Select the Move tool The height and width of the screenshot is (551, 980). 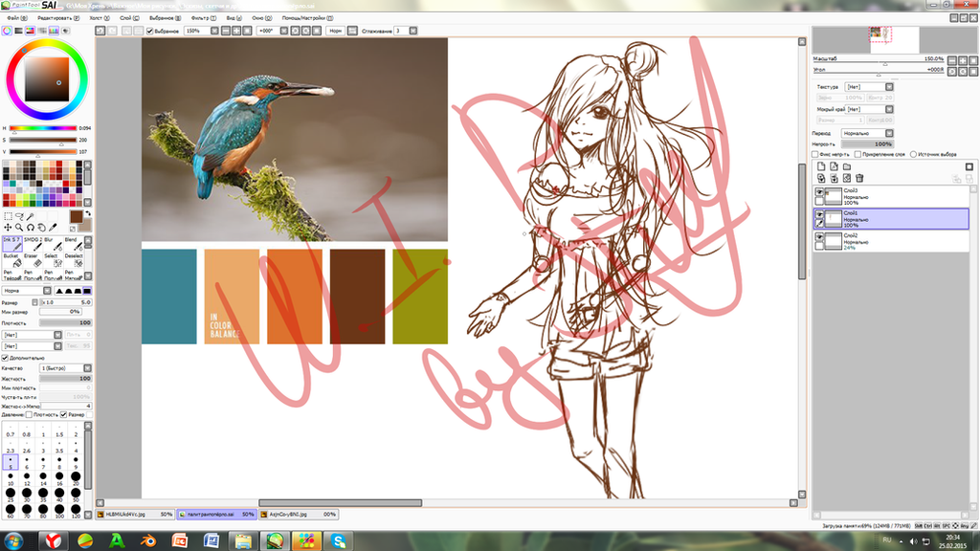click(8, 228)
